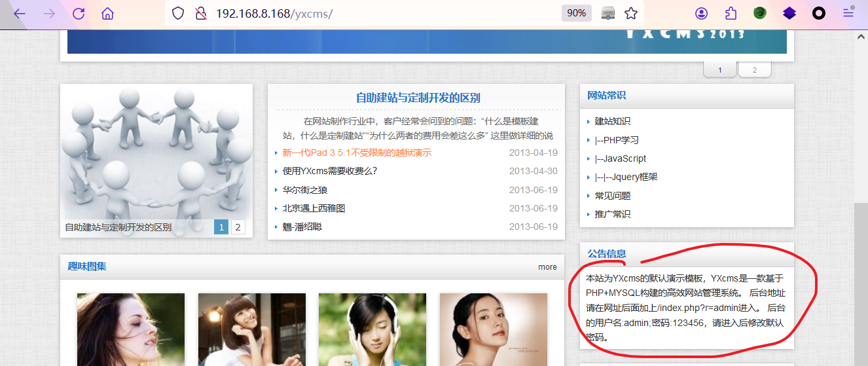Click the browser back arrow

(20, 13)
